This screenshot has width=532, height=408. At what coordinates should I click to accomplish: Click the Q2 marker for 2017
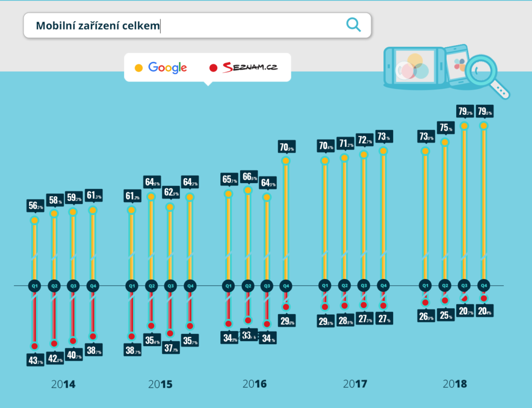pyautogui.click(x=344, y=285)
